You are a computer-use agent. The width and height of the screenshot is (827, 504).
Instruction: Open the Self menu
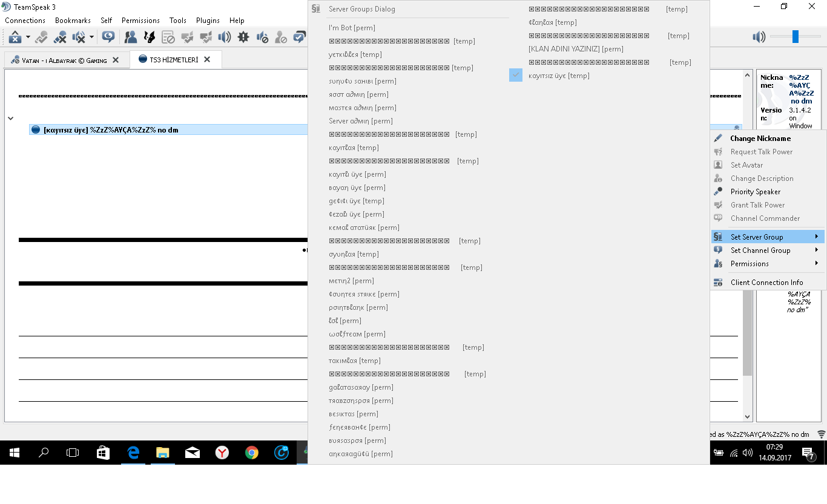[107, 21]
